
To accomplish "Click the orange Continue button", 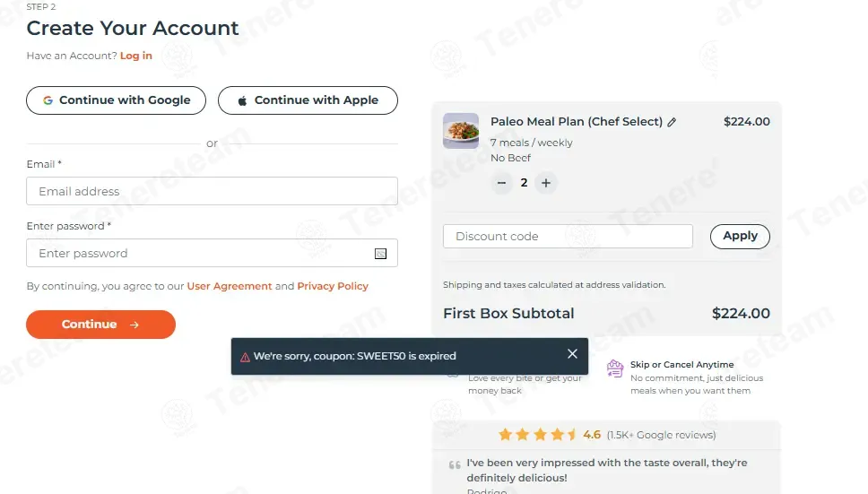I will (x=100, y=325).
